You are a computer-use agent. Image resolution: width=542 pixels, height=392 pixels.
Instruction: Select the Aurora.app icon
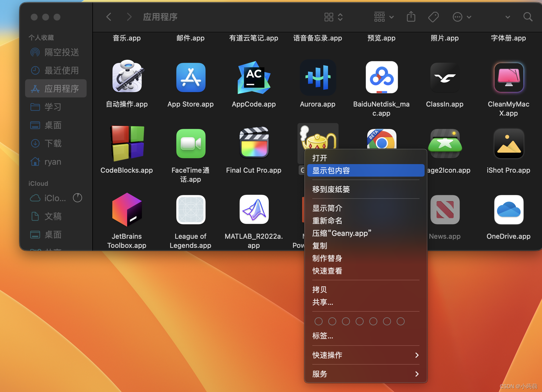click(317, 77)
